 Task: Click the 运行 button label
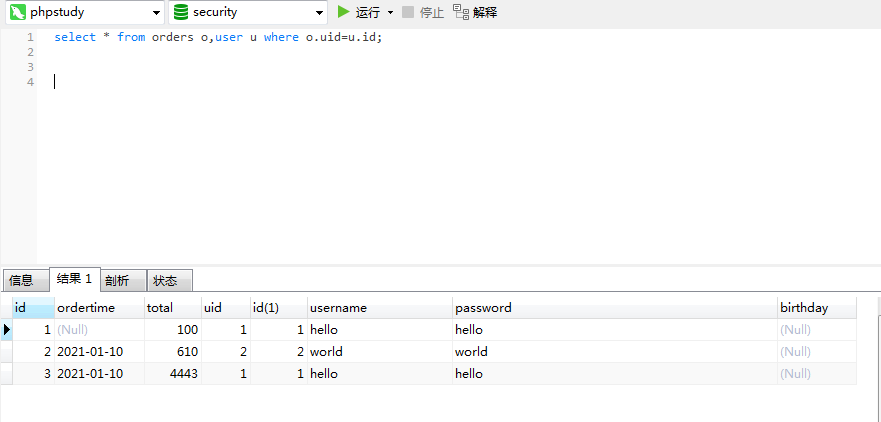(368, 12)
